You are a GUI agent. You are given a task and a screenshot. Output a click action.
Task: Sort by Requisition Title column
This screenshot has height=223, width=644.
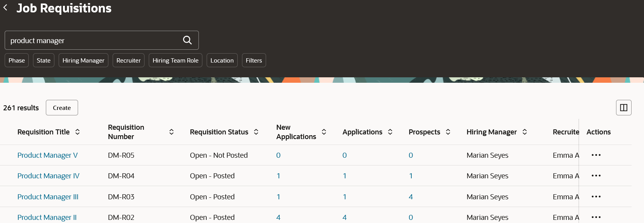click(x=78, y=132)
